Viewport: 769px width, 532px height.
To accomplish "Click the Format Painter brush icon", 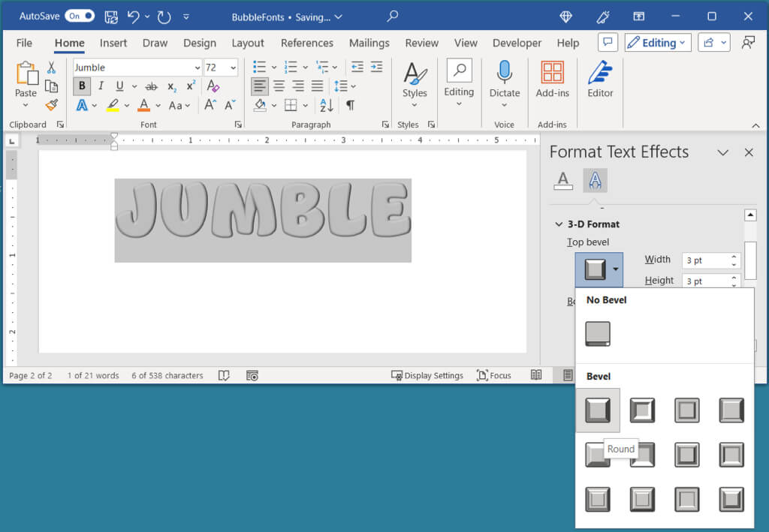I will [x=51, y=105].
